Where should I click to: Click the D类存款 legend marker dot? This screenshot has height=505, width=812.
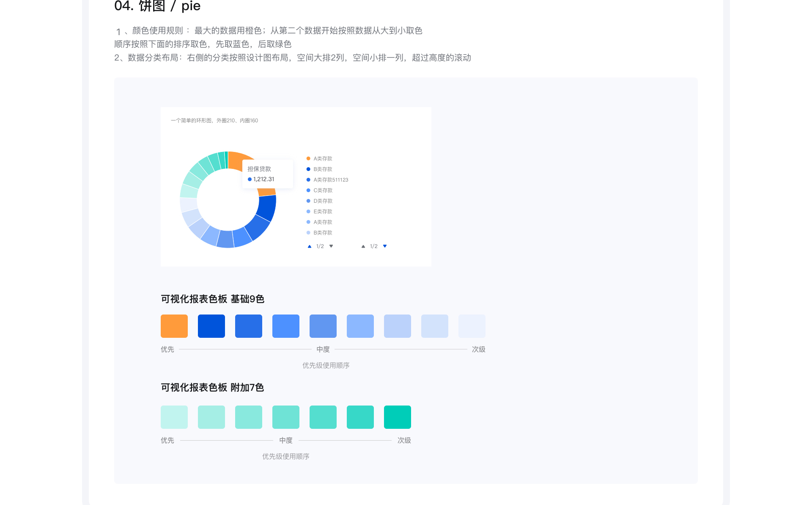coord(308,201)
